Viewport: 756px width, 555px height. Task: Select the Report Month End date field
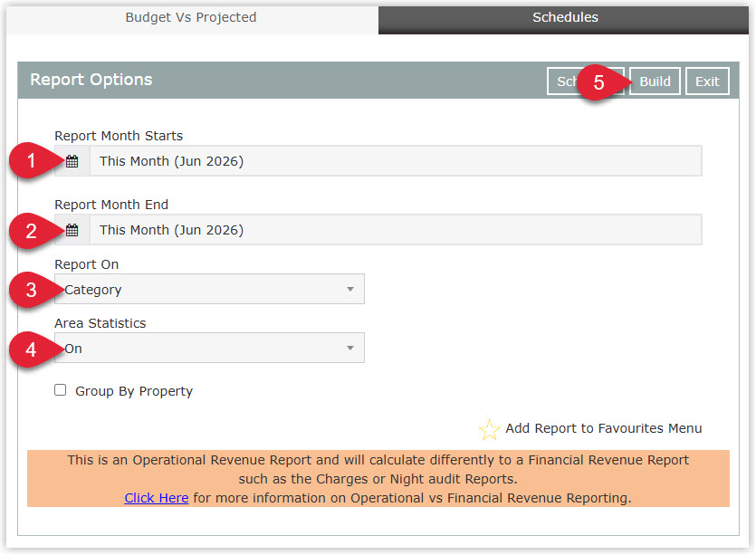tap(396, 230)
